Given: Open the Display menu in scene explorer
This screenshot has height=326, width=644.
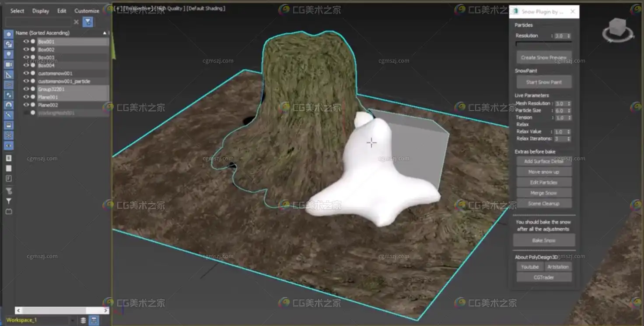Looking at the screenshot, I should (41, 11).
